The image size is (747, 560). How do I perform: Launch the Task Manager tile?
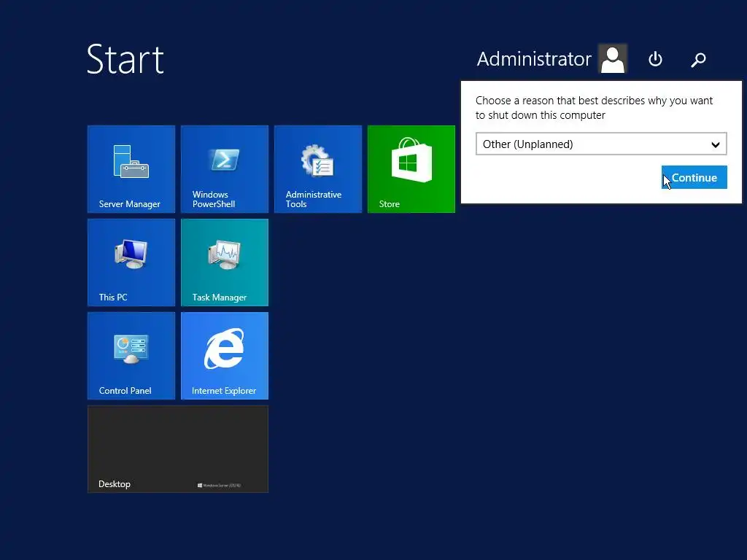225,262
